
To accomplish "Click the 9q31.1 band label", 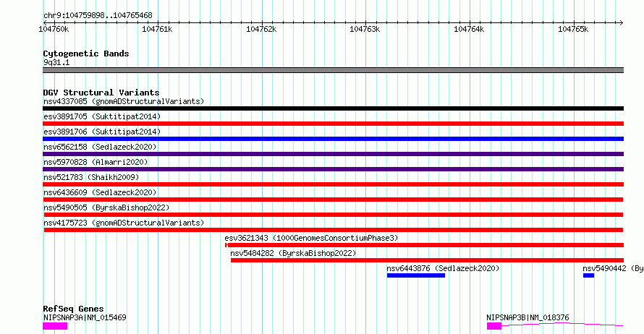I will coord(56,62).
